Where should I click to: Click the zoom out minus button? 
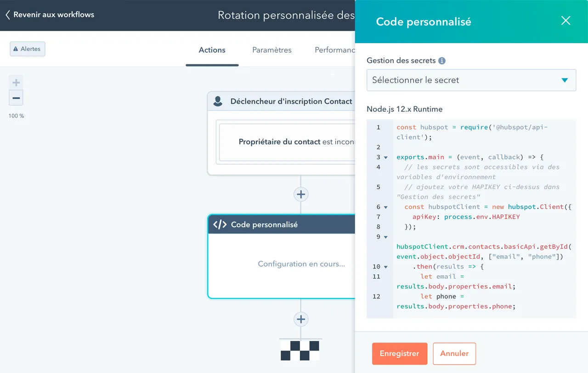click(x=16, y=98)
